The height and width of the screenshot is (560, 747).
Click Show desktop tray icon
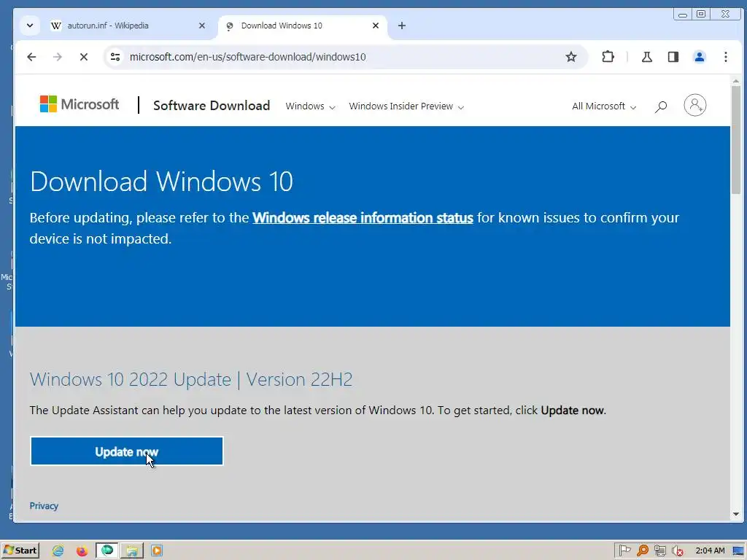click(x=739, y=551)
